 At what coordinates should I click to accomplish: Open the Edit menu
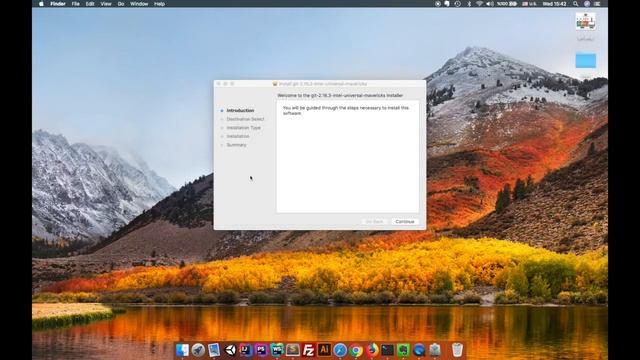coord(90,4)
